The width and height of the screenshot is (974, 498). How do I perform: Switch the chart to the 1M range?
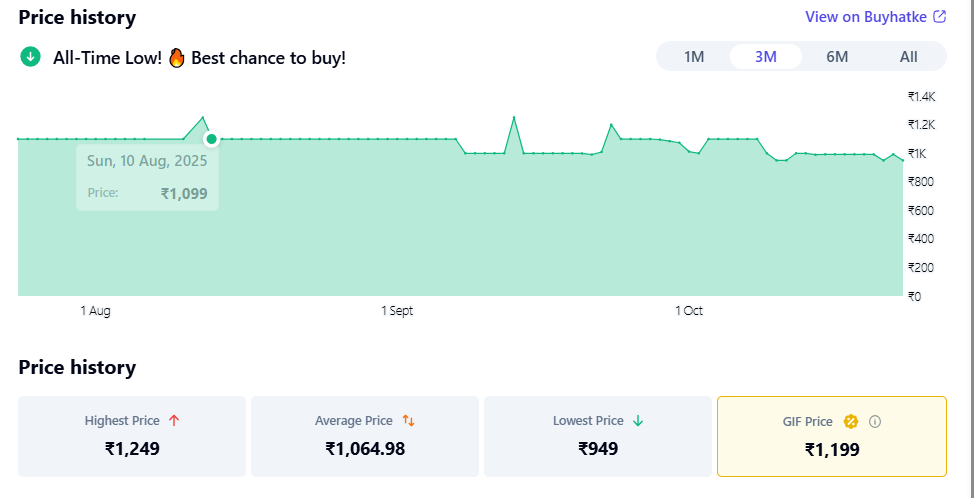tap(694, 57)
